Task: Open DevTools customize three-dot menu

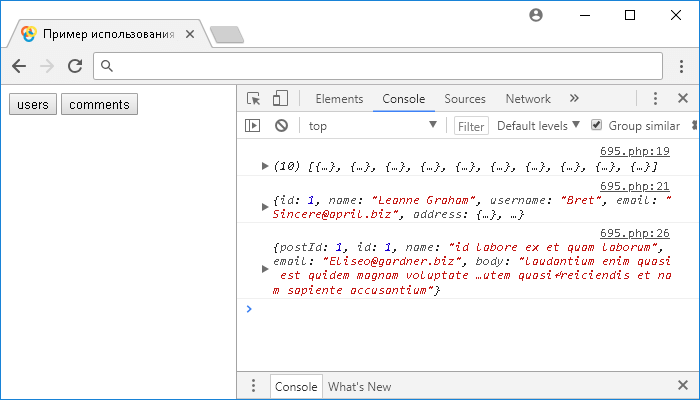Action: (x=655, y=98)
